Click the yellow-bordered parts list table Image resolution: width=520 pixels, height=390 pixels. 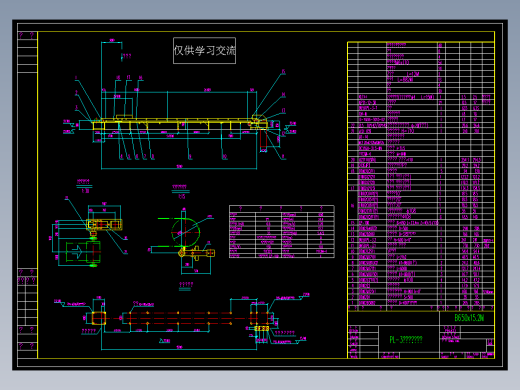click(x=421, y=176)
